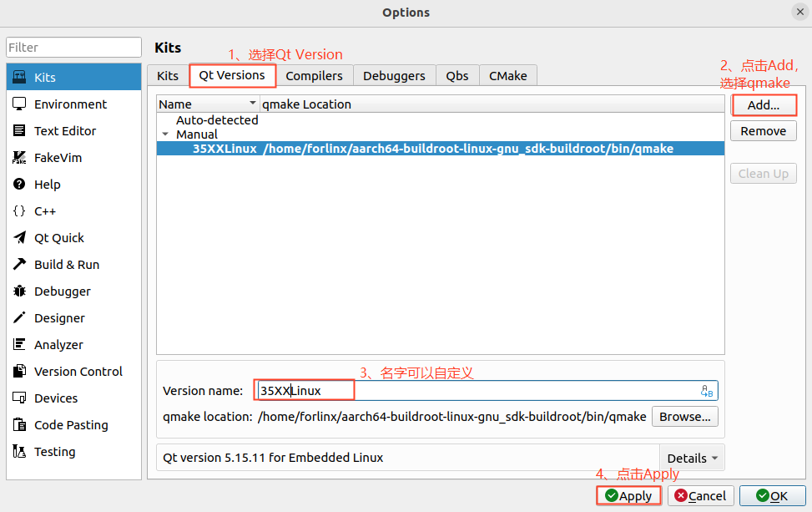812x512 pixels.
Task: Click the Text Editor sidebar icon
Action: 19,131
